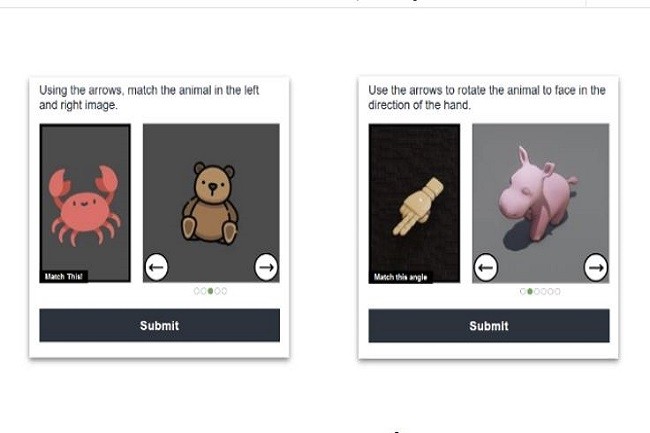Select the last dot under the teddy bear
Screen dimensions: 650x433
click(x=224, y=291)
